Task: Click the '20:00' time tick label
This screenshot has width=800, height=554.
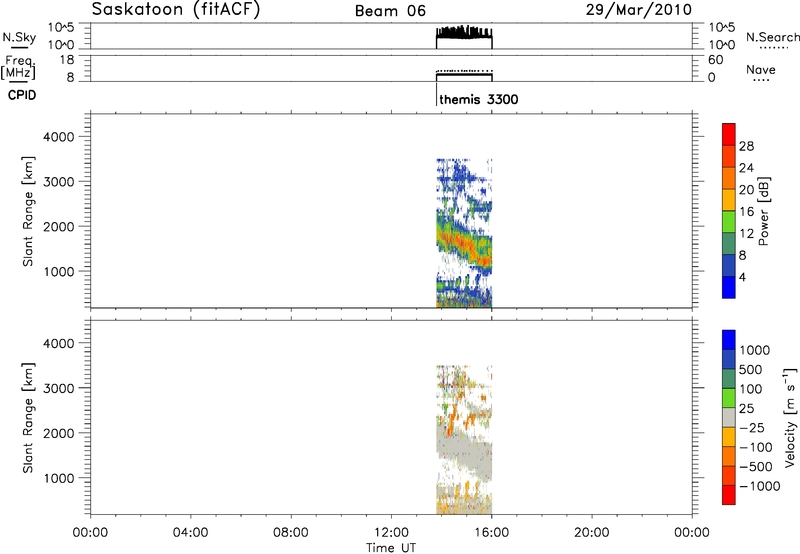Action: tap(591, 533)
